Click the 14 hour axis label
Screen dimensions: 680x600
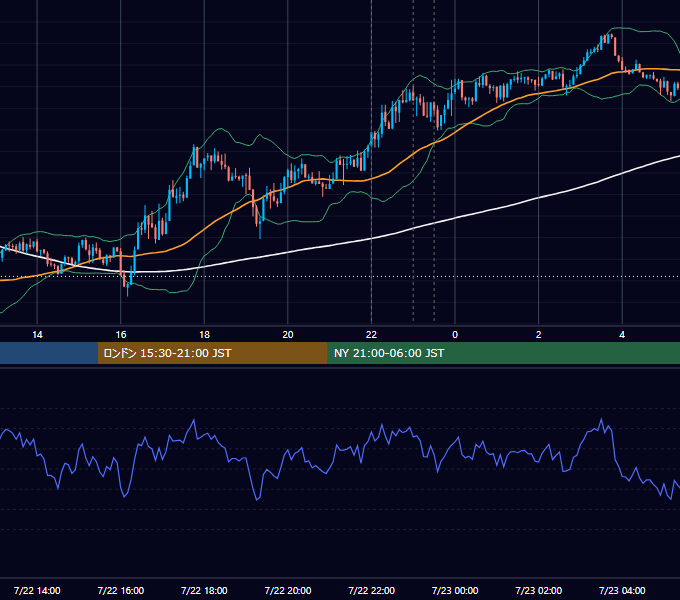coord(37,335)
